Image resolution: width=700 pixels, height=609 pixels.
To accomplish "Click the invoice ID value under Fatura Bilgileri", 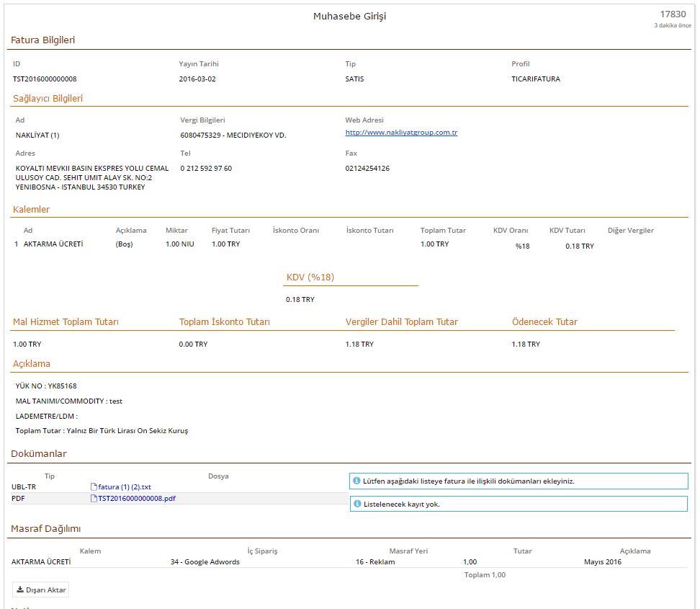I will coord(45,79).
